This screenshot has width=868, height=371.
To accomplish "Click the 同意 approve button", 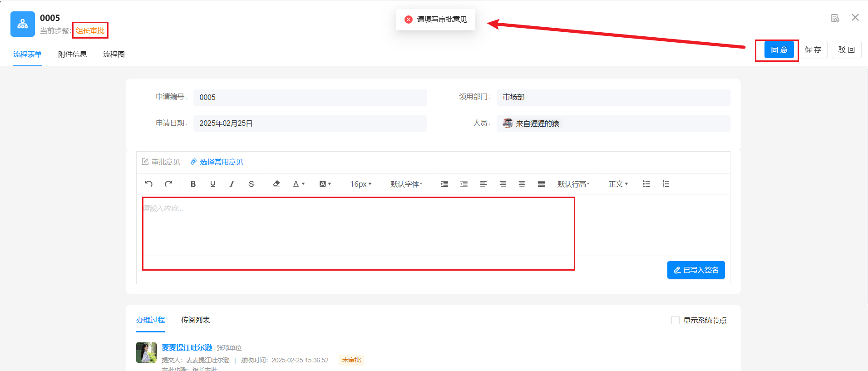I will [x=779, y=50].
